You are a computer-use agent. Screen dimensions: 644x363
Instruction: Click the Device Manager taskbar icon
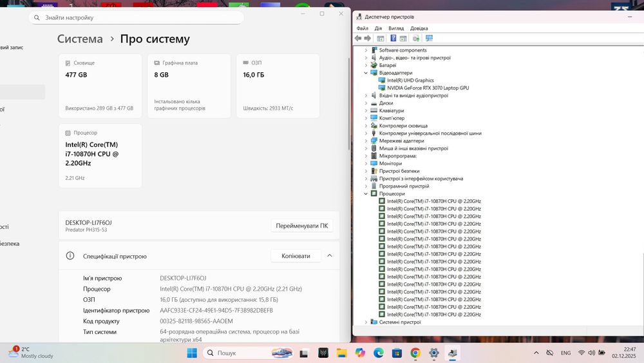(x=452, y=353)
